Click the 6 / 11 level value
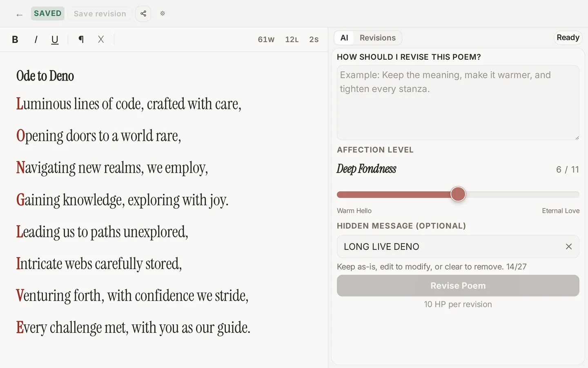The width and height of the screenshot is (588, 368). pyautogui.click(x=568, y=170)
